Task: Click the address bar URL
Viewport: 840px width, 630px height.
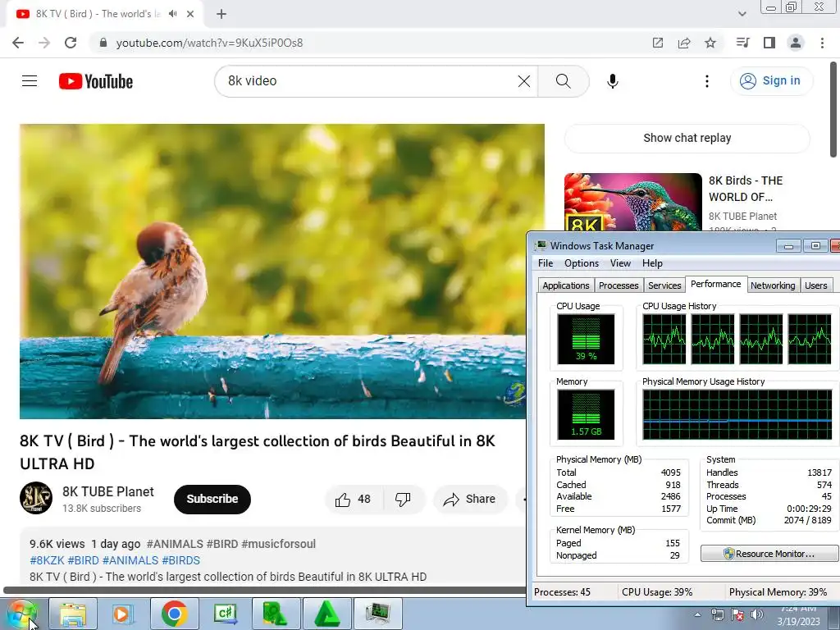Action: 209,43
